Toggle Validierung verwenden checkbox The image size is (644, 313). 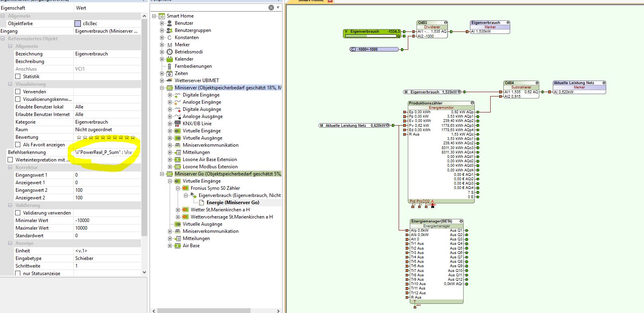pos(18,213)
